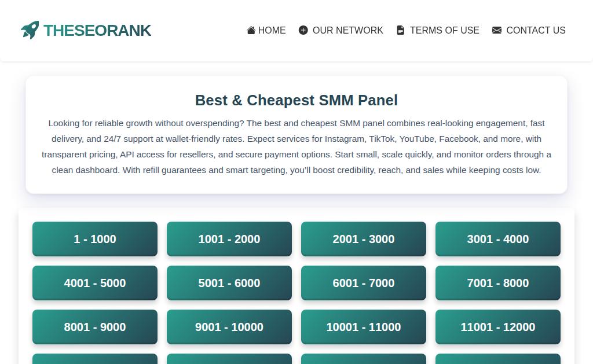Image resolution: width=593 pixels, height=364 pixels.
Task: Select the 3001 - 4000 range
Action: 498,239
